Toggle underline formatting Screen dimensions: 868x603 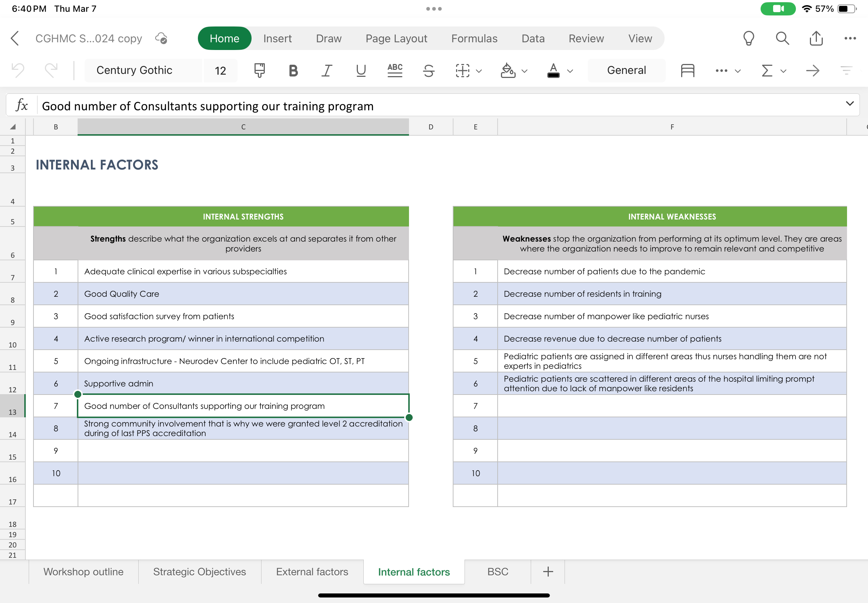coord(361,70)
